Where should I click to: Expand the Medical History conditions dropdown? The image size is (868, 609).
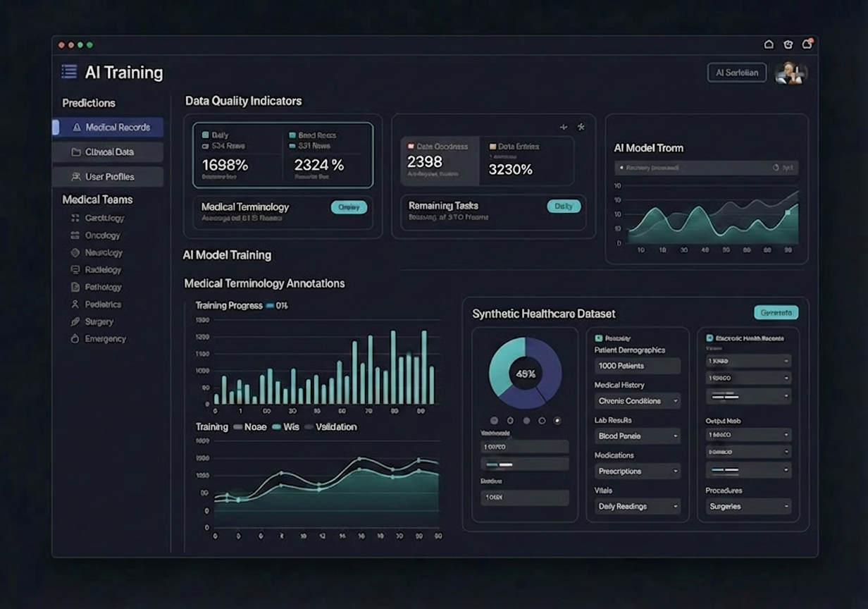637,401
